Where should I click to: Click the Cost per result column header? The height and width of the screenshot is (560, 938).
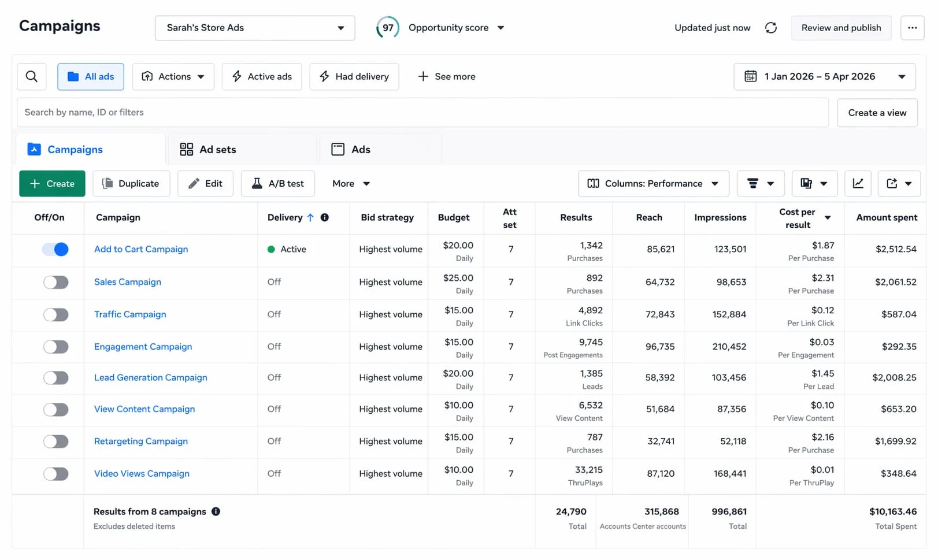point(799,218)
